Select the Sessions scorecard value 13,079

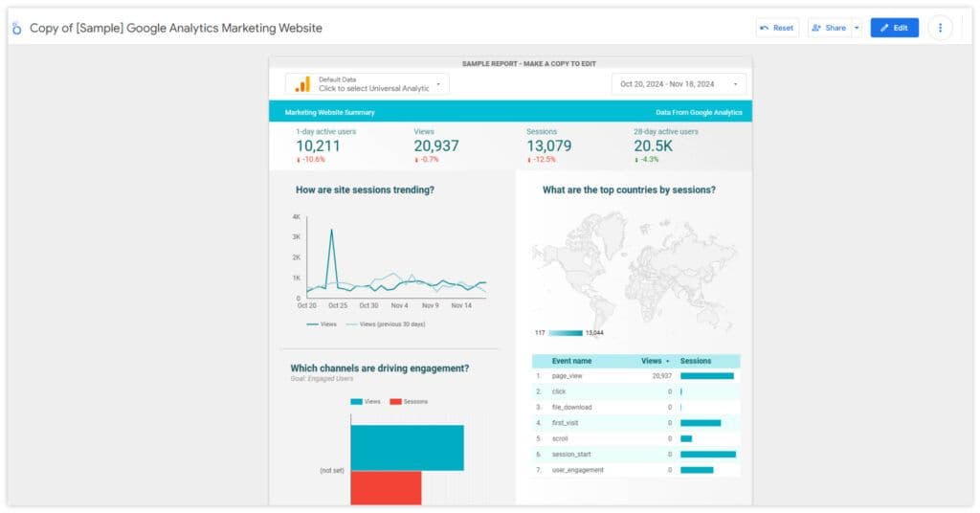click(x=548, y=146)
